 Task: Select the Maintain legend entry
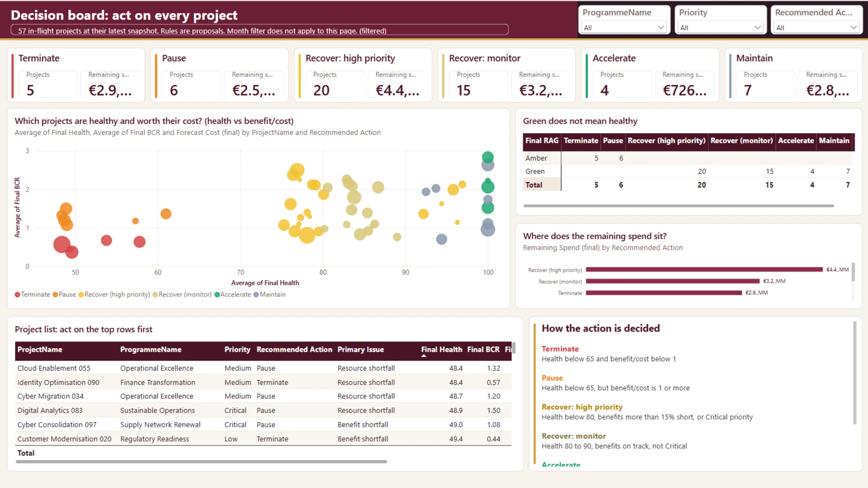coord(269,295)
